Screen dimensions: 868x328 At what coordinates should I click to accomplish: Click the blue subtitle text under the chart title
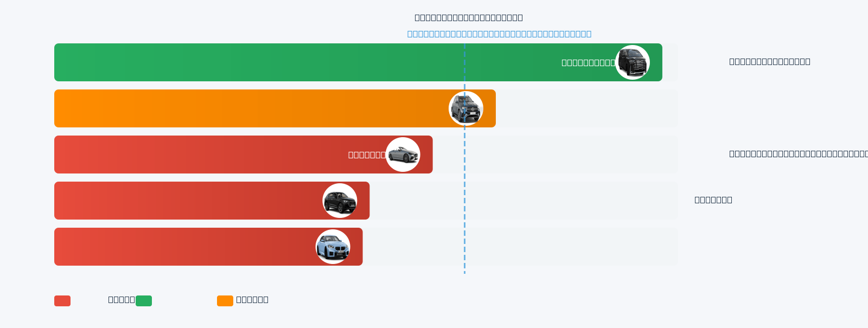click(x=499, y=34)
